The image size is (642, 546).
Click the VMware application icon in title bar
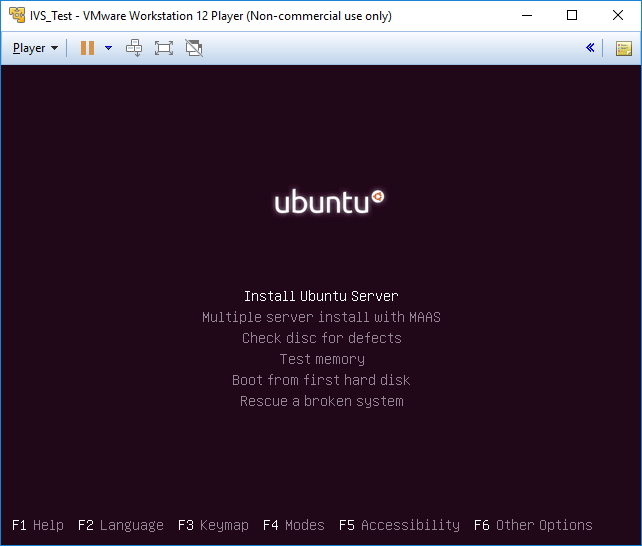(17, 15)
